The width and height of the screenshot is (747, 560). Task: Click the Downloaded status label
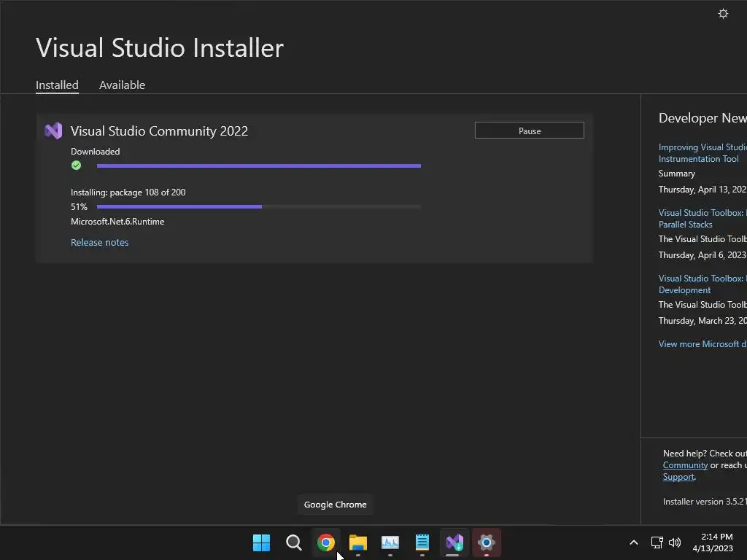pos(96,152)
